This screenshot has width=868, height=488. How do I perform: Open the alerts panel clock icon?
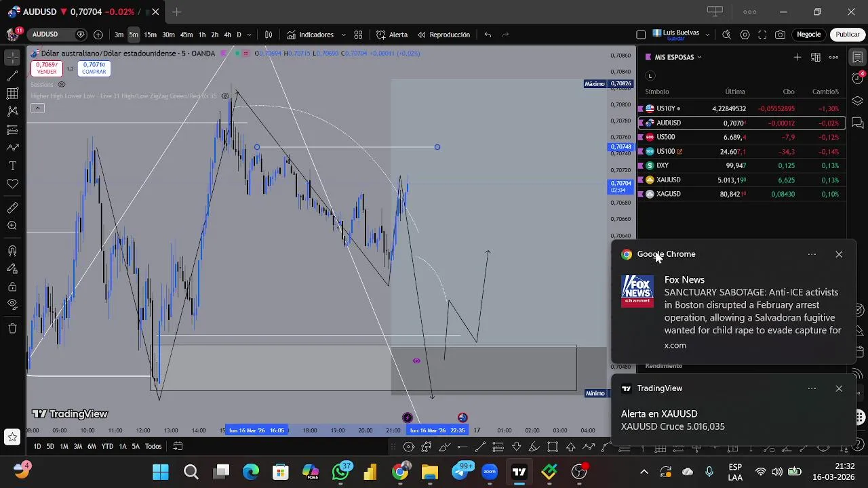[858, 79]
